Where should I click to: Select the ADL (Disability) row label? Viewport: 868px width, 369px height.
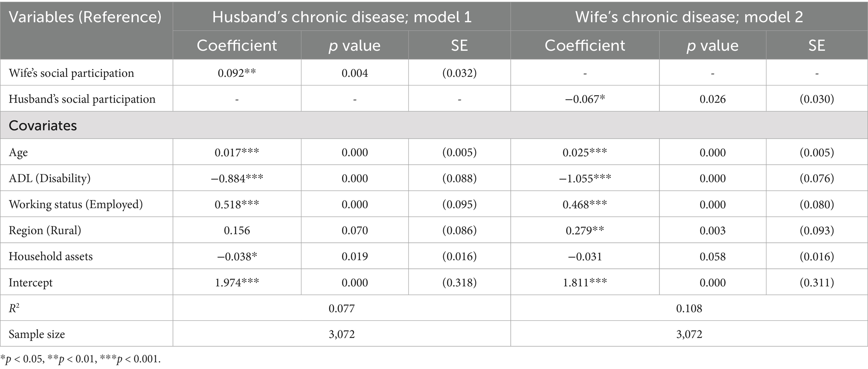50,179
